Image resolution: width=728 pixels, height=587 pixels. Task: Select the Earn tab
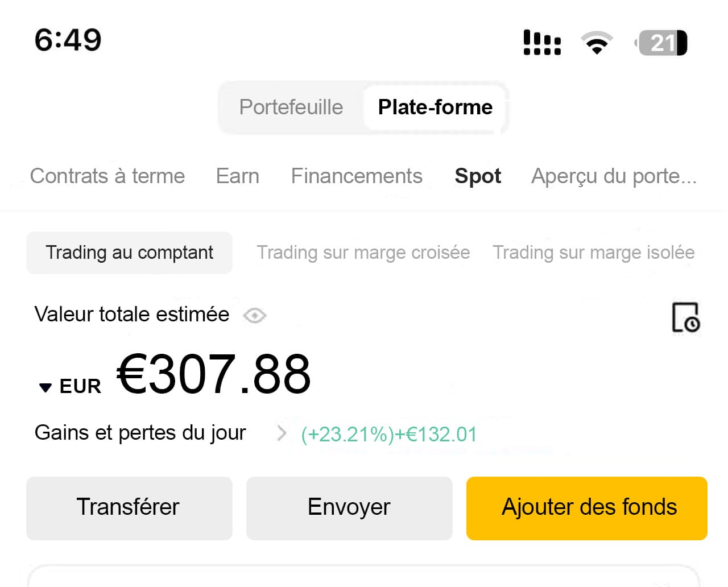237,176
